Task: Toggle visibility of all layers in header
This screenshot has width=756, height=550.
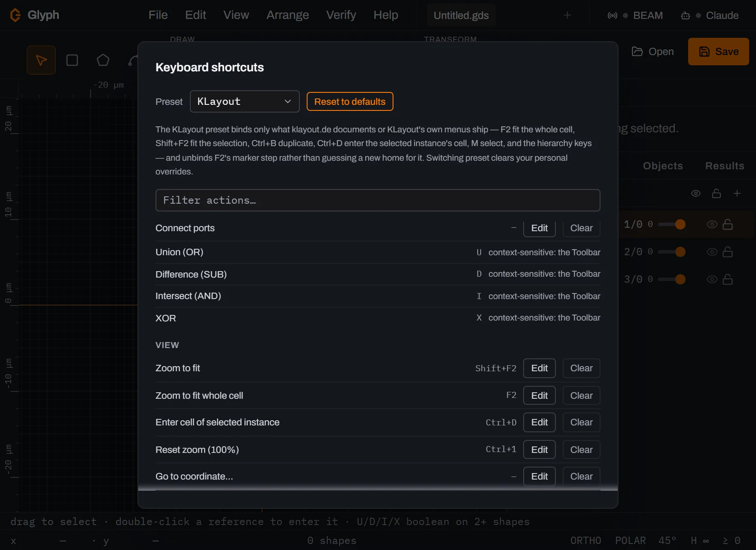Action: coord(696,193)
